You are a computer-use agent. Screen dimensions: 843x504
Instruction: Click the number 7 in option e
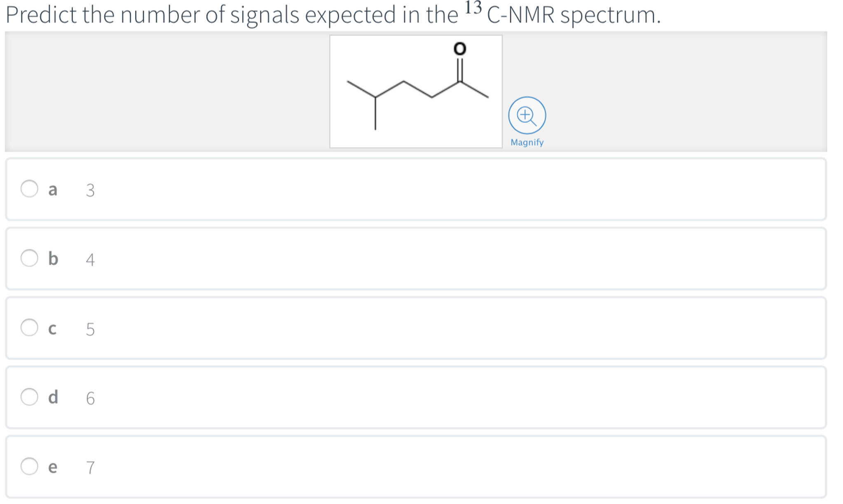coord(90,467)
